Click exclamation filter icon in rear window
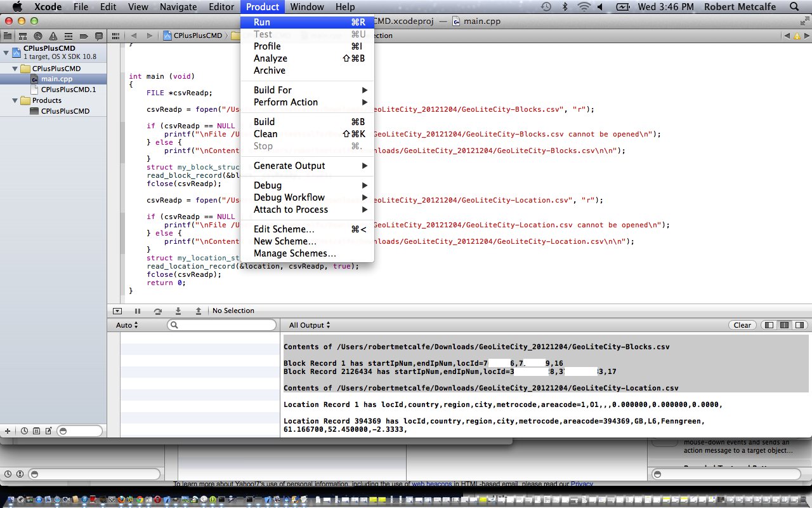 [x=20, y=474]
